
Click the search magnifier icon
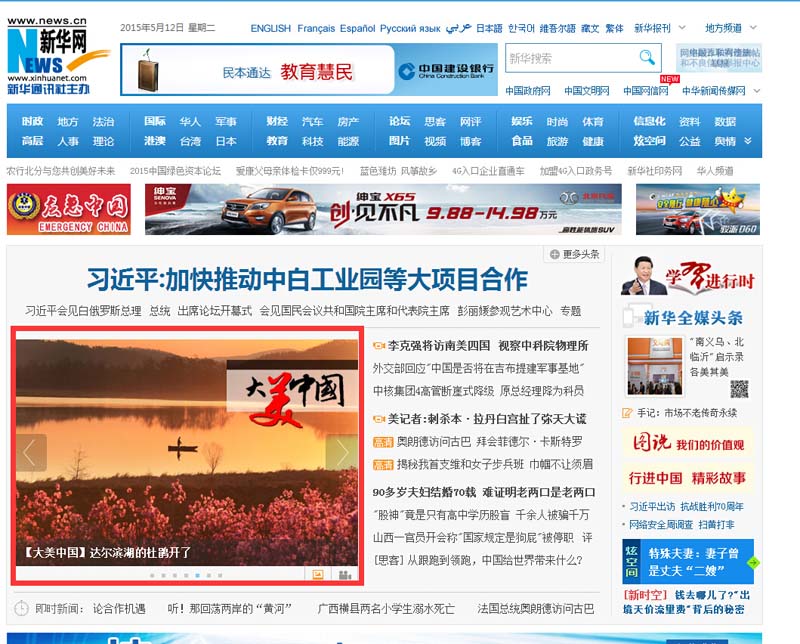pyautogui.click(x=647, y=58)
